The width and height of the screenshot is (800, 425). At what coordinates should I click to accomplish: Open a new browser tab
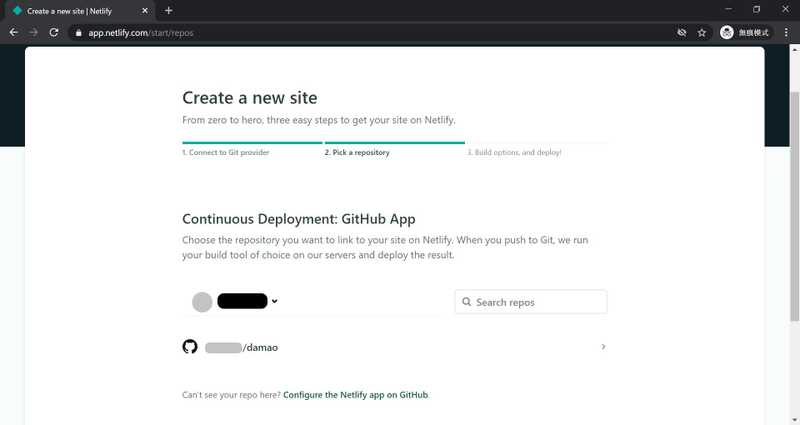(168, 10)
